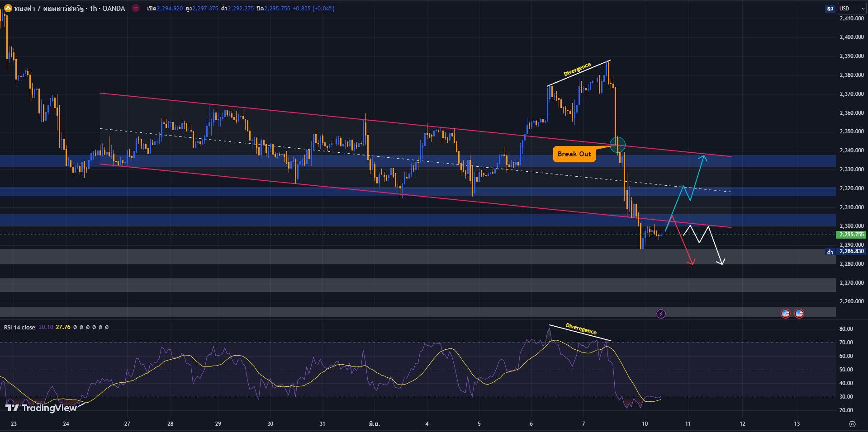Click the green current price label 2,295.755

[852, 235]
